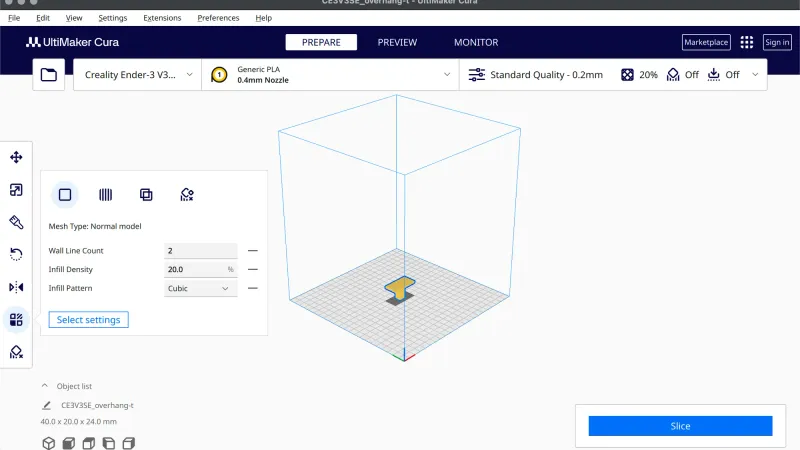Screen dimensions: 800x450
Task: Expand the Generic PLA material dropdown chevron
Action: point(447,74)
